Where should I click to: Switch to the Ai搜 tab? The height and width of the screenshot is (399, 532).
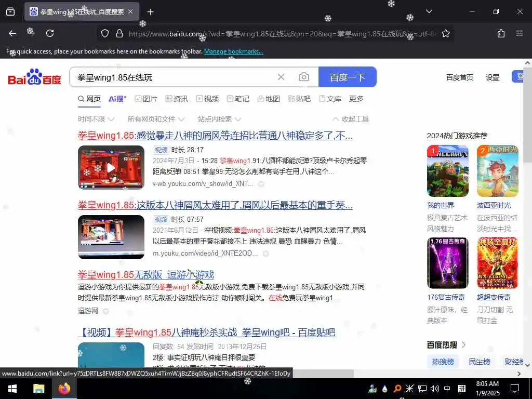[x=117, y=99]
